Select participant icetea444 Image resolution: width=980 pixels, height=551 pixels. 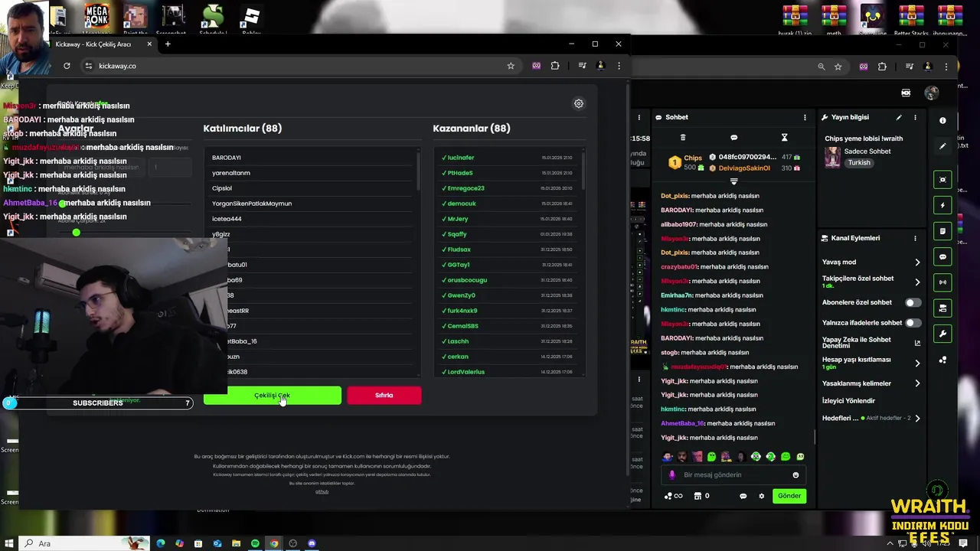coord(312,219)
